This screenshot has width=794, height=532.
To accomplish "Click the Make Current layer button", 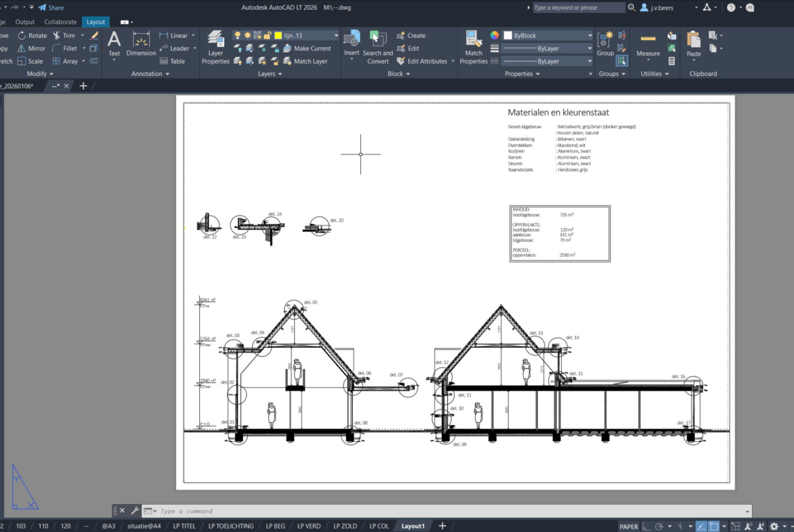I will tap(307, 48).
